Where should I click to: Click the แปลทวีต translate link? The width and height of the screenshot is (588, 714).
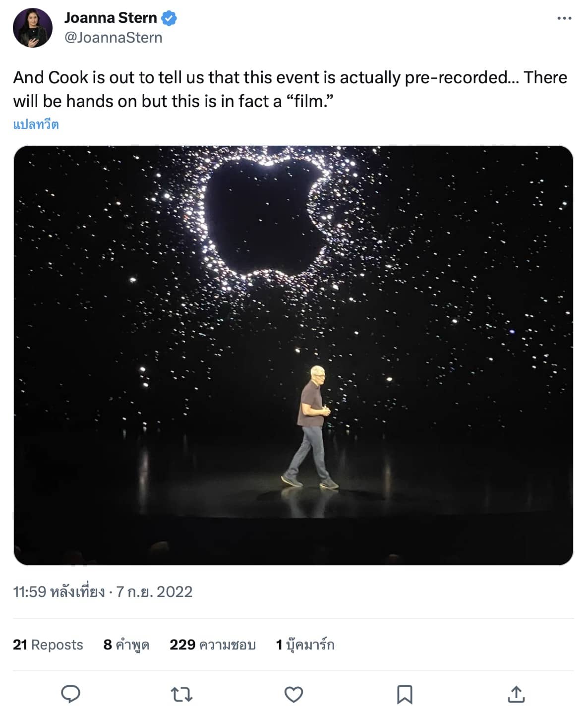(x=36, y=124)
